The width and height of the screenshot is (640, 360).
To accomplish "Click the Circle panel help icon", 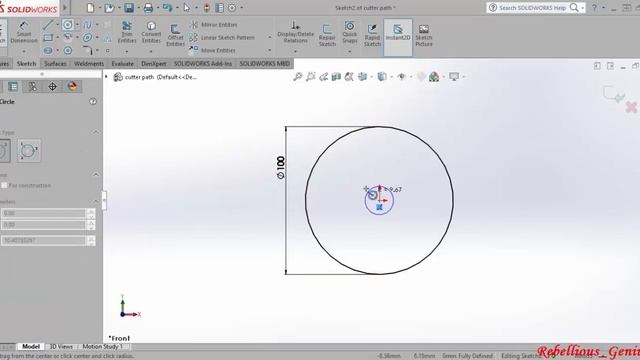I will [x=93, y=101].
